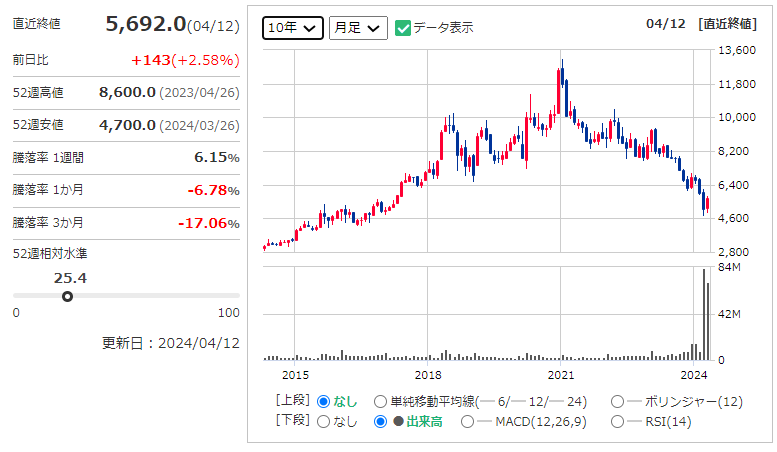Click the 2021 label on time axis
This screenshot has width=777, height=452.
click(560, 376)
